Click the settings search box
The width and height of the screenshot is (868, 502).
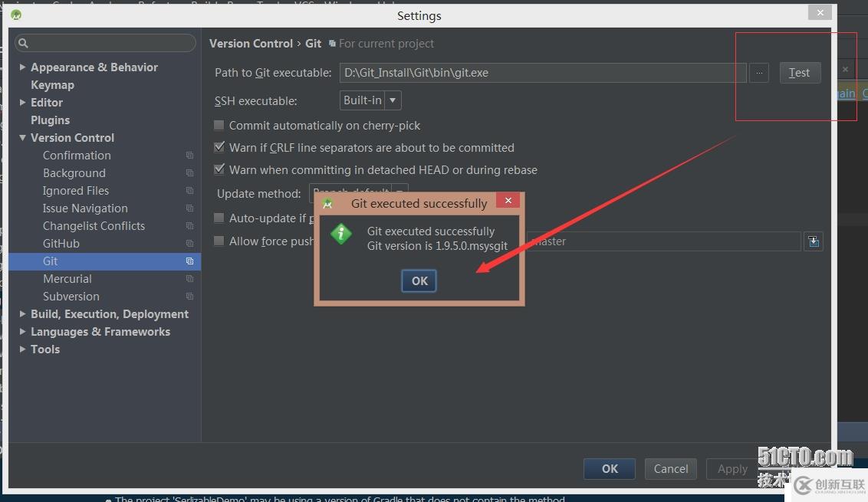[105, 43]
